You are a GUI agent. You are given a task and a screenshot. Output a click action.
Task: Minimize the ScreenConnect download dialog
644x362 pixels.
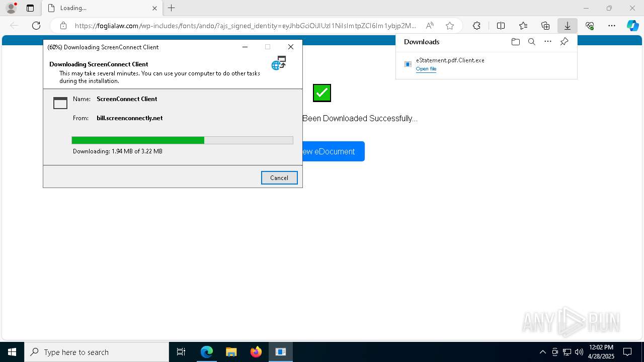[x=245, y=47]
